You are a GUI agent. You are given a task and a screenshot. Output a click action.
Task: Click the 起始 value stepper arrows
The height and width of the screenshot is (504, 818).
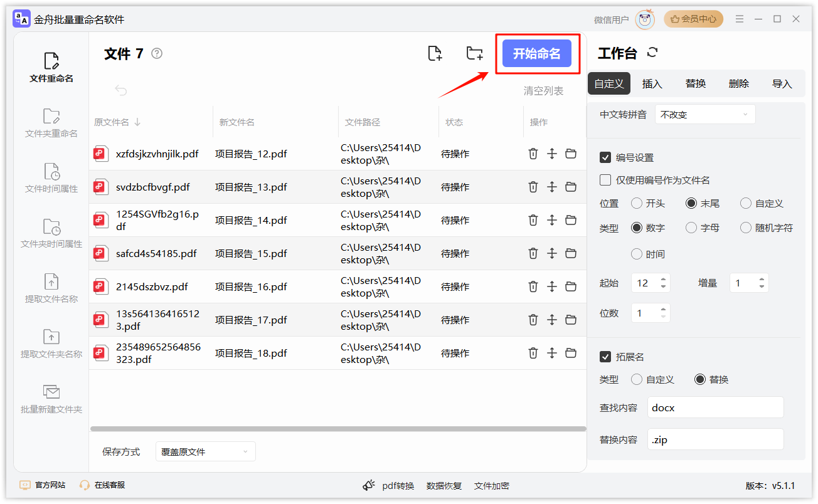point(664,283)
